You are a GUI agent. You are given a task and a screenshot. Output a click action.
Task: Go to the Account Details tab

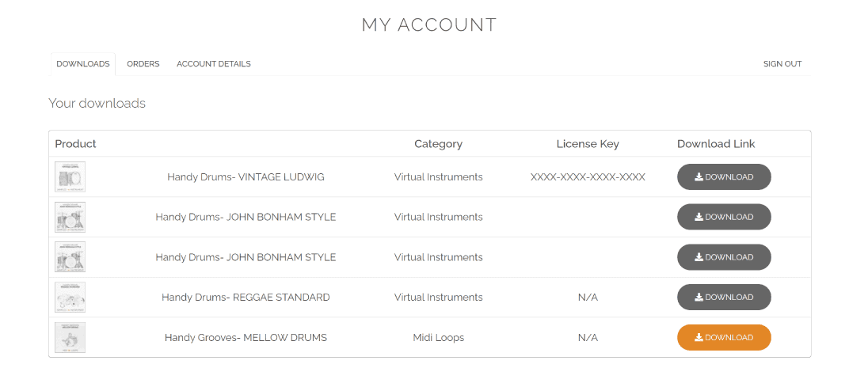pos(214,64)
